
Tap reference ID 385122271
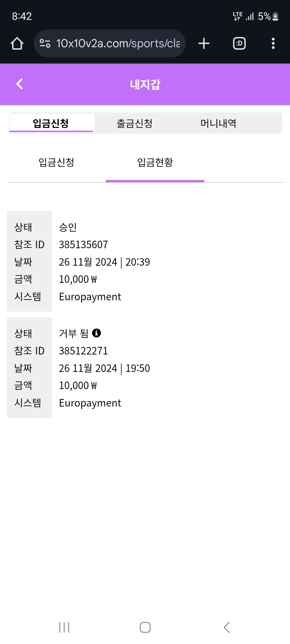tap(83, 351)
